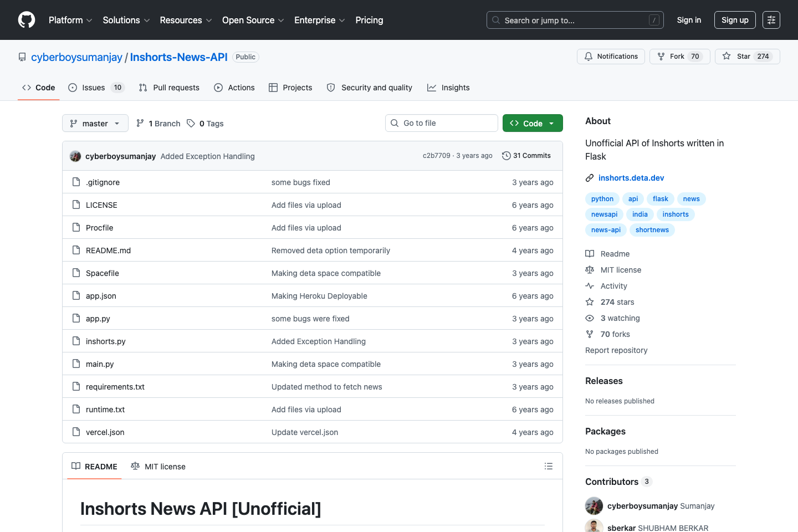Image resolution: width=798 pixels, height=532 pixels.
Task: Open commit history via the clock icon
Action: coord(506,156)
